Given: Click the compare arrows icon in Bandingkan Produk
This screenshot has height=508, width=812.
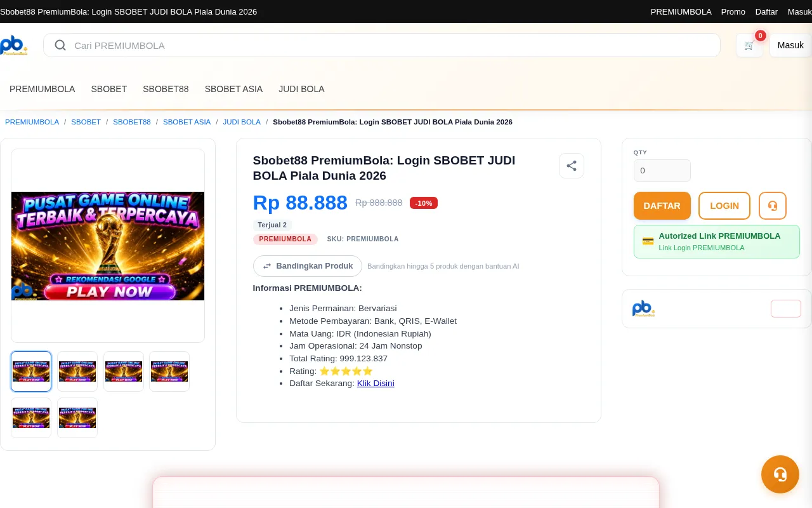Looking at the screenshot, I should coord(267,266).
